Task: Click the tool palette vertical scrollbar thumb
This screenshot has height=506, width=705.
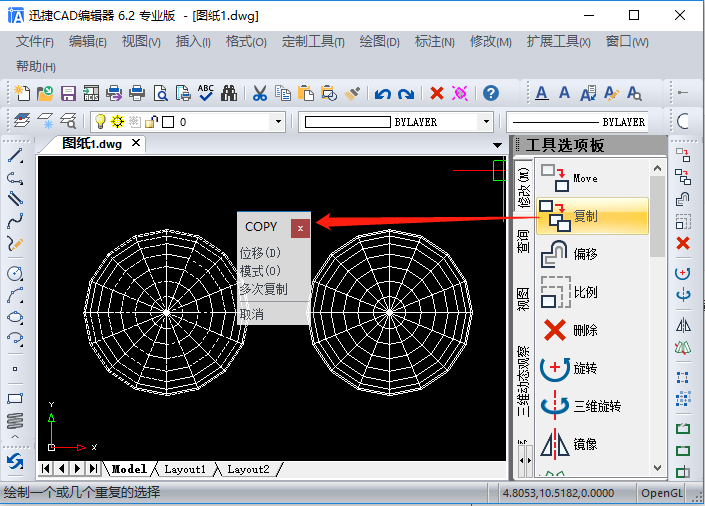Action: (657, 216)
